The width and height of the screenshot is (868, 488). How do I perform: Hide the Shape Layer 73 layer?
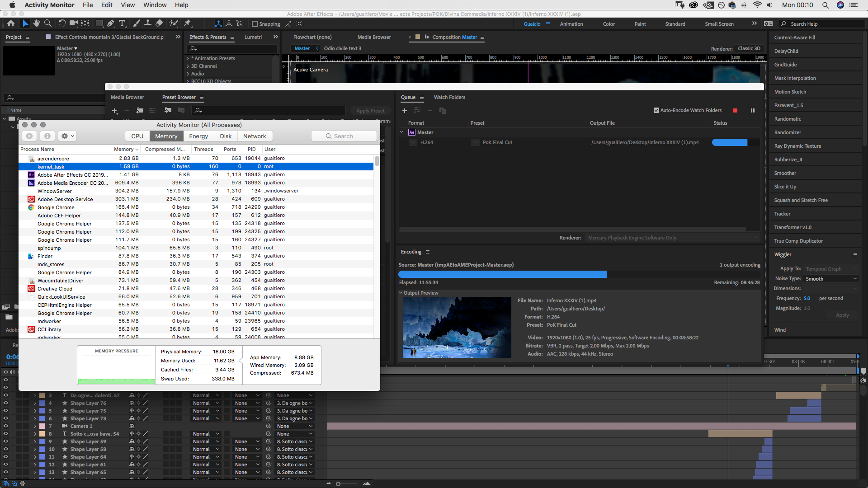coord(5,418)
